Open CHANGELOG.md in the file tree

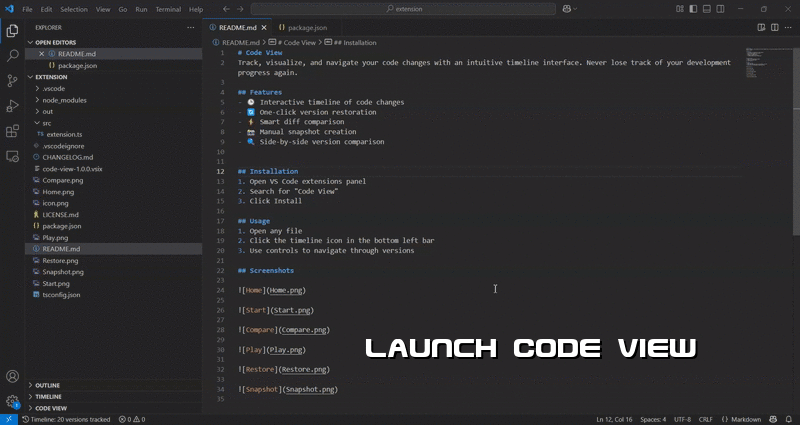[114, 157]
